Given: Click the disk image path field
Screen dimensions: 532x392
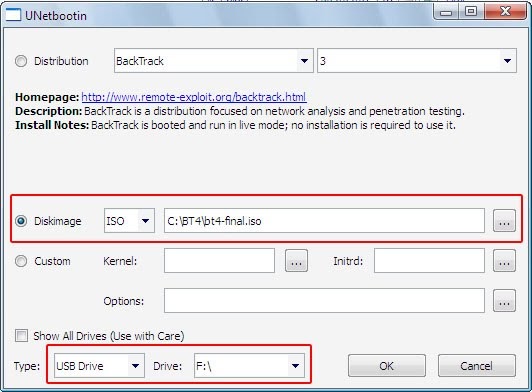Looking at the screenshot, I should point(324,221).
